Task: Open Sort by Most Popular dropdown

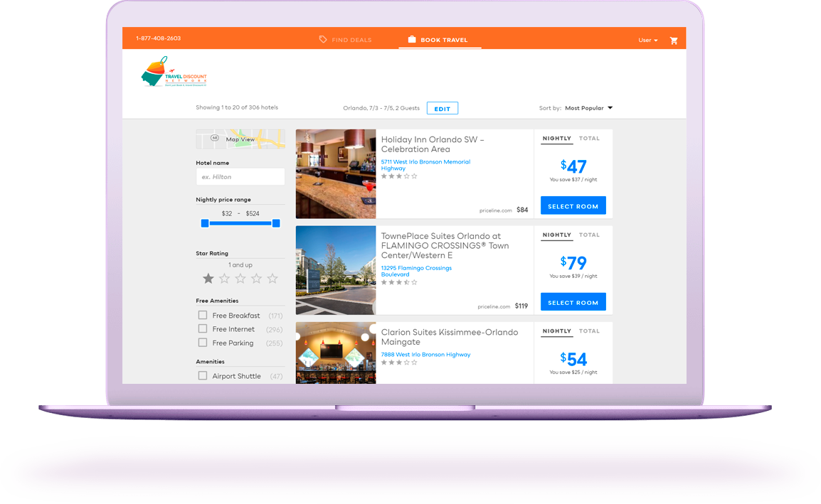Action: (x=588, y=108)
